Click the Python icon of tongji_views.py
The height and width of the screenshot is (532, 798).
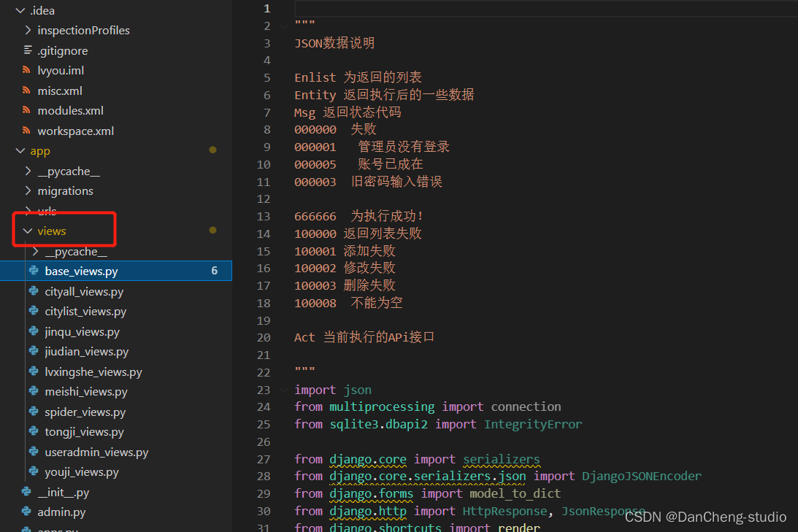point(34,431)
